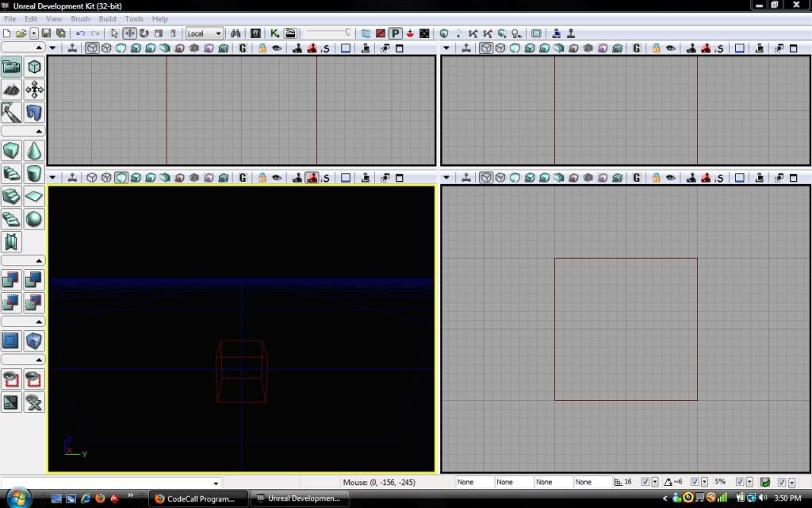Open Unreal Kismet with K icon

pyautogui.click(x=274, y=33)
